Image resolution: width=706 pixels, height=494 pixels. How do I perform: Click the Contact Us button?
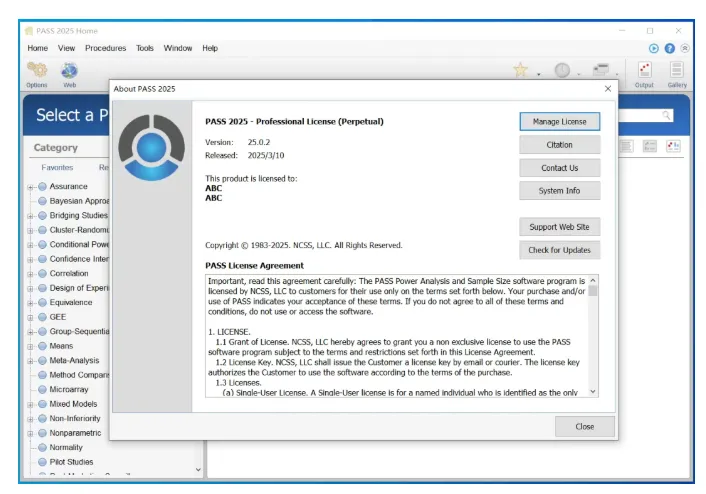tap(559, 168)
